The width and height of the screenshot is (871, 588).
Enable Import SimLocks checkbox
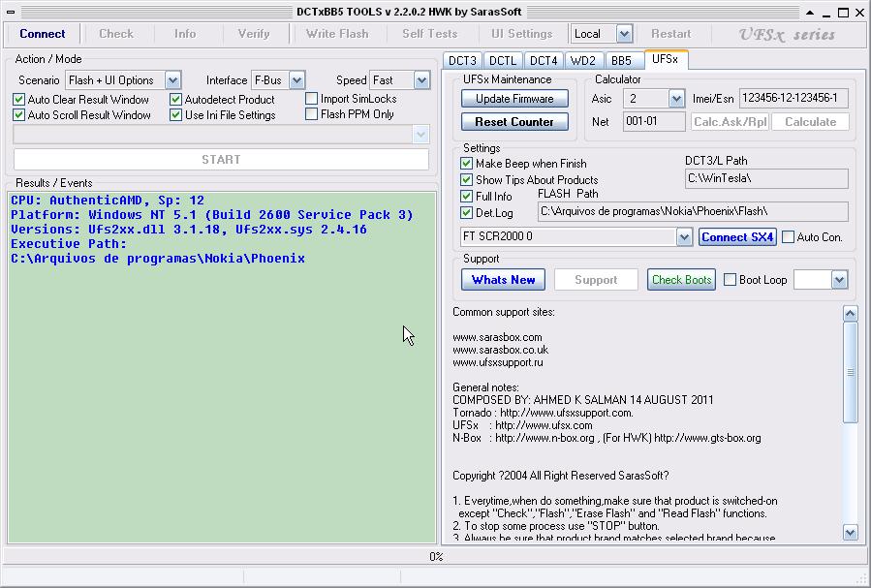pos(312,99)
